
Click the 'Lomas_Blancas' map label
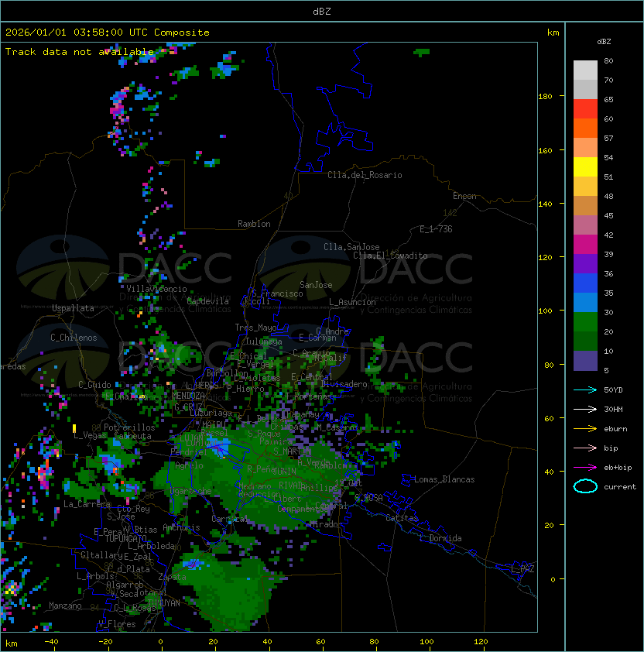point(444,479)
